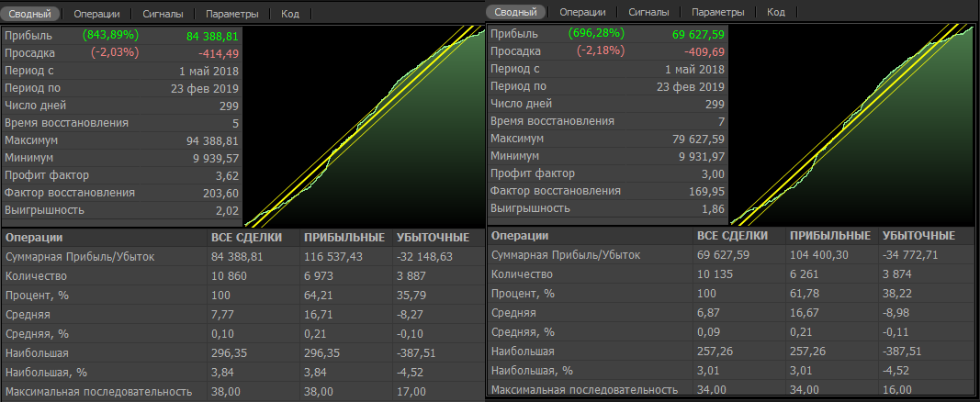Viewport: 980px width, 402px height.
Task: Open the Операции tab in left report
Action: pos(96,14)
